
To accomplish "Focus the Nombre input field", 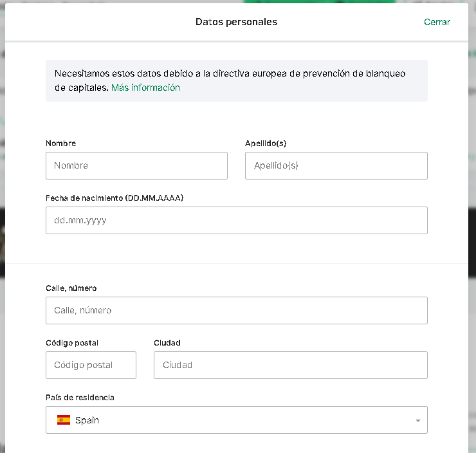I will [x=136, y=165].
